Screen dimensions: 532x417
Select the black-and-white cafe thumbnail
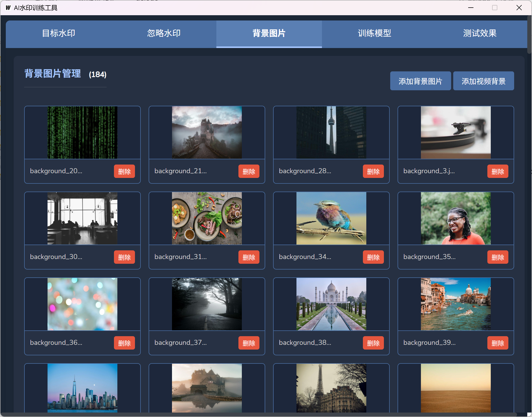tap(82, 218)
